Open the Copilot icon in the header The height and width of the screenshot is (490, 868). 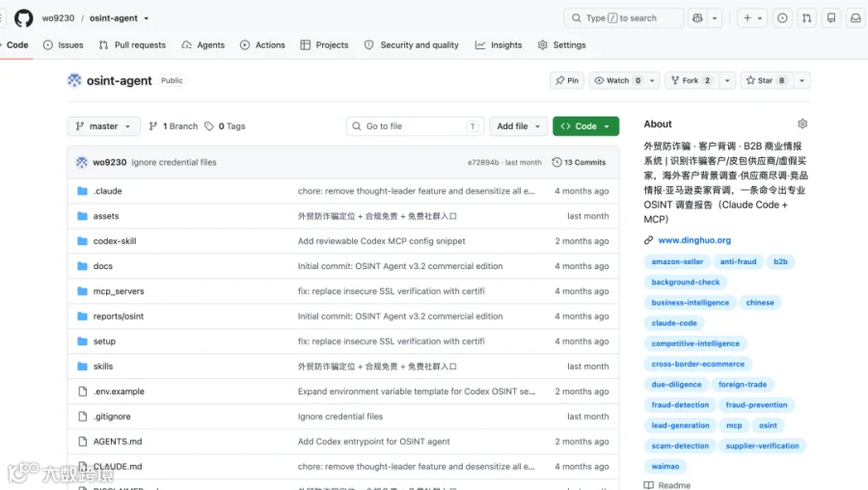tap(697, 18)
